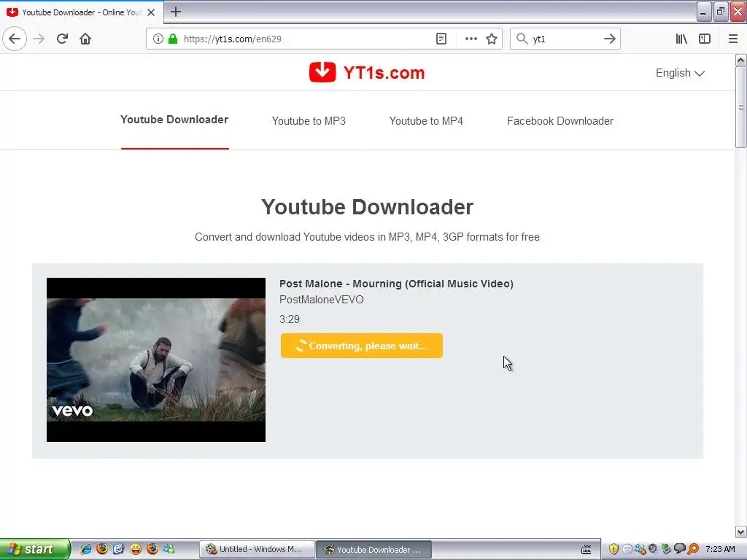Close the Youtube Downloader tab
Screen dimensions: 747x560
[151, 12]
